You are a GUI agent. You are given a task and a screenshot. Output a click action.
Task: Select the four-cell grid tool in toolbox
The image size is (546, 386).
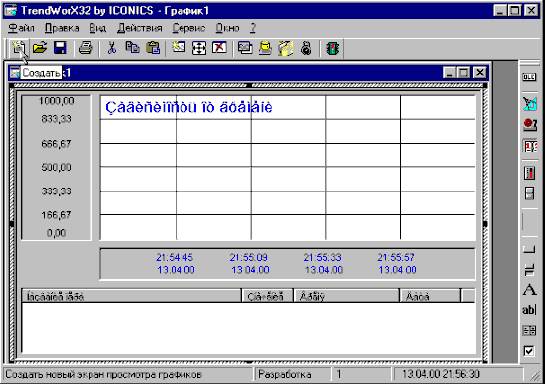[529, 330]
